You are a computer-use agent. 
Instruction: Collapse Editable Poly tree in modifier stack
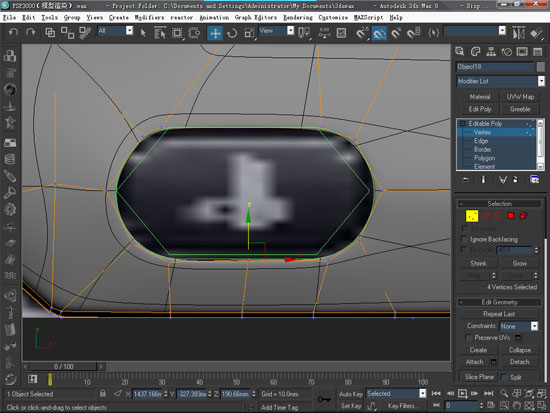[463, 124]
